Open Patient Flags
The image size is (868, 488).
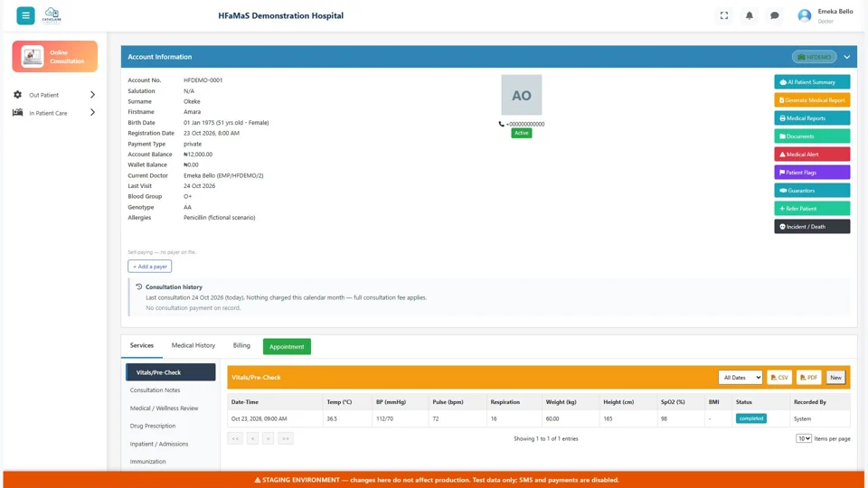(x=812, y=173)
